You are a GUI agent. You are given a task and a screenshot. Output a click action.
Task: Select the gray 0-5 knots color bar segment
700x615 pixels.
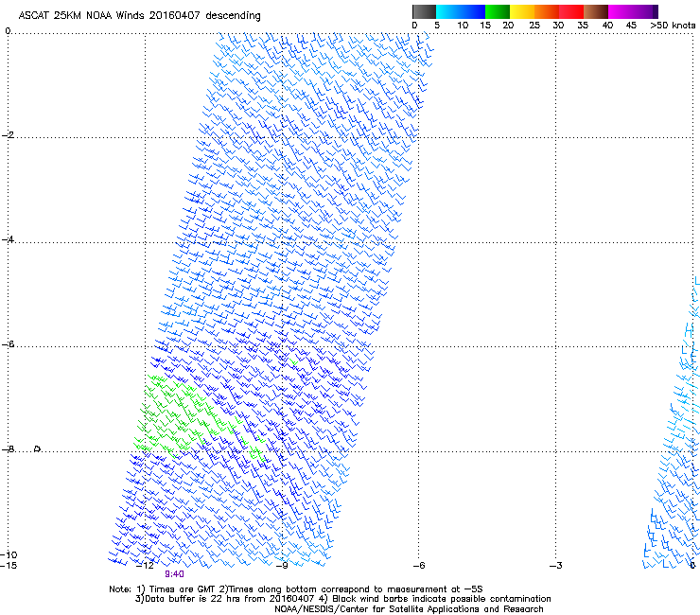(x=424, y=11)
